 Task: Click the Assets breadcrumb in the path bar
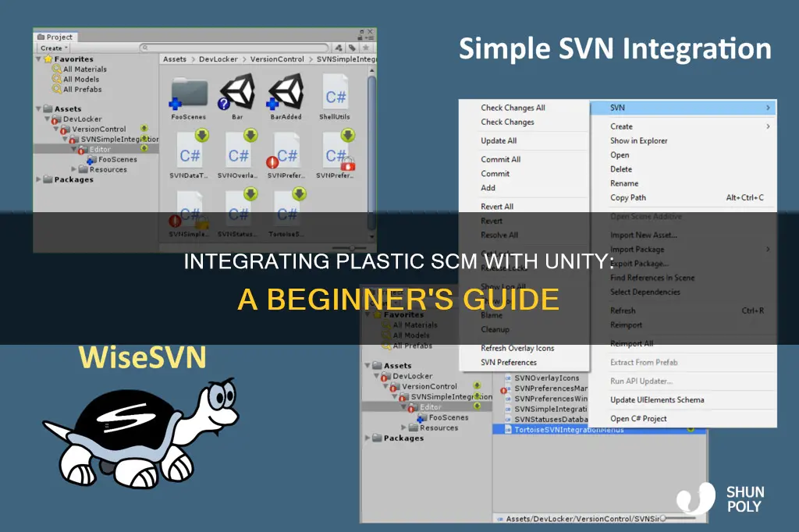[174, 59]
